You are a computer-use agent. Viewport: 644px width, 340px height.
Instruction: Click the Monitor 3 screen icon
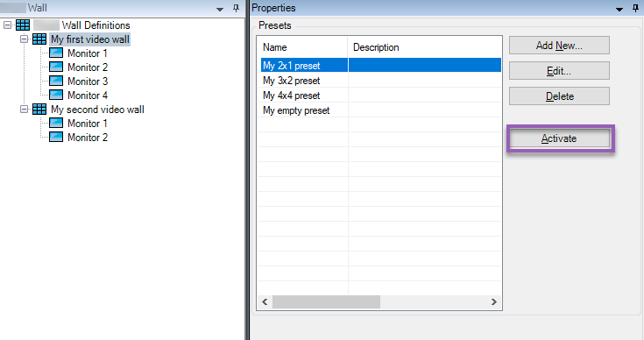56,81
